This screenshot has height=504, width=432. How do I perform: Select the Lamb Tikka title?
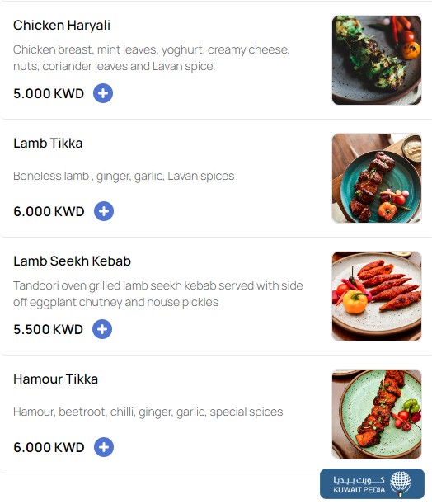[x=48, y=143]
